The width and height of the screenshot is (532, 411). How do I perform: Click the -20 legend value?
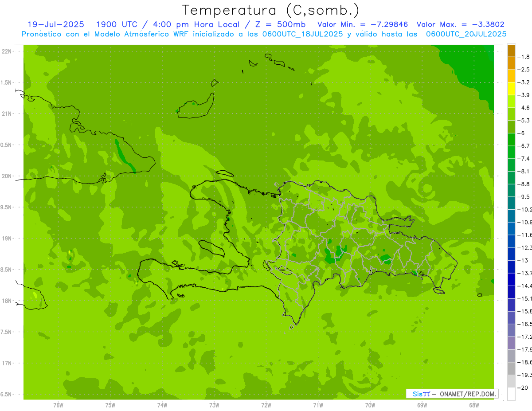(x=523, y=388)
